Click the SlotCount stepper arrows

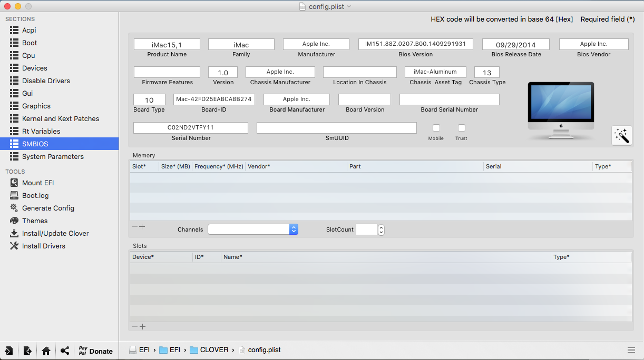coord(382,229)
